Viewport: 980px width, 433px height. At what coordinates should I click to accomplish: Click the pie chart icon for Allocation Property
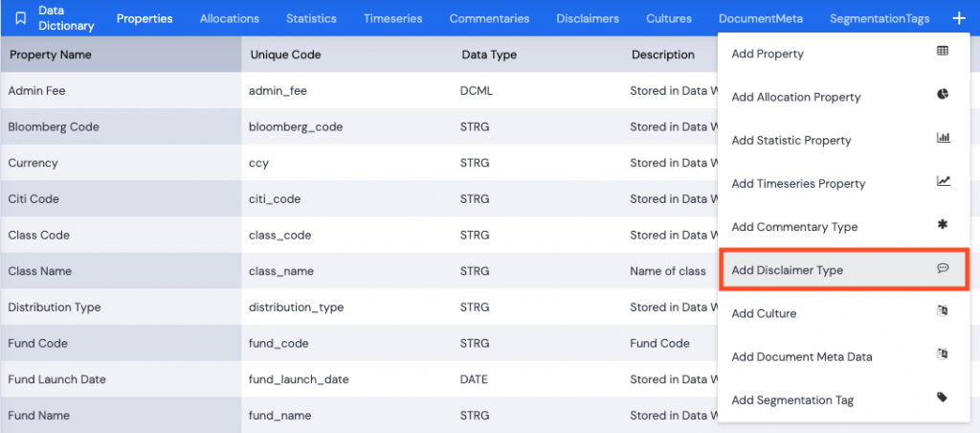[x=943, y=95]
